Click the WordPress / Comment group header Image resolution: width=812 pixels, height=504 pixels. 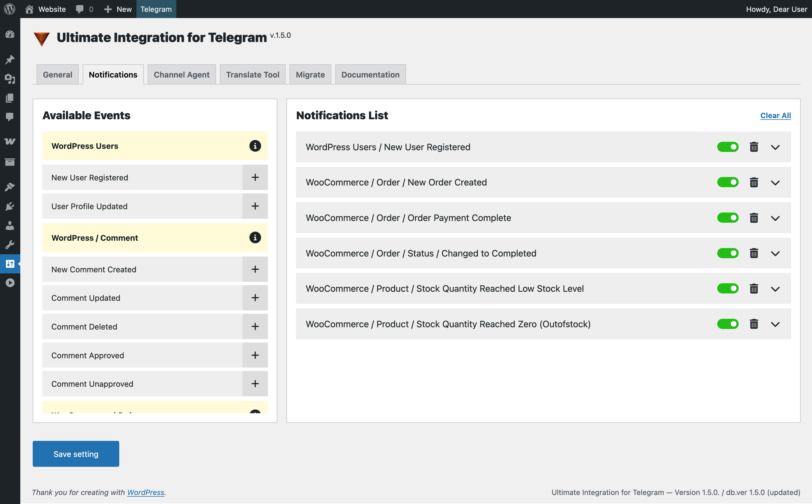click(155, 238)
